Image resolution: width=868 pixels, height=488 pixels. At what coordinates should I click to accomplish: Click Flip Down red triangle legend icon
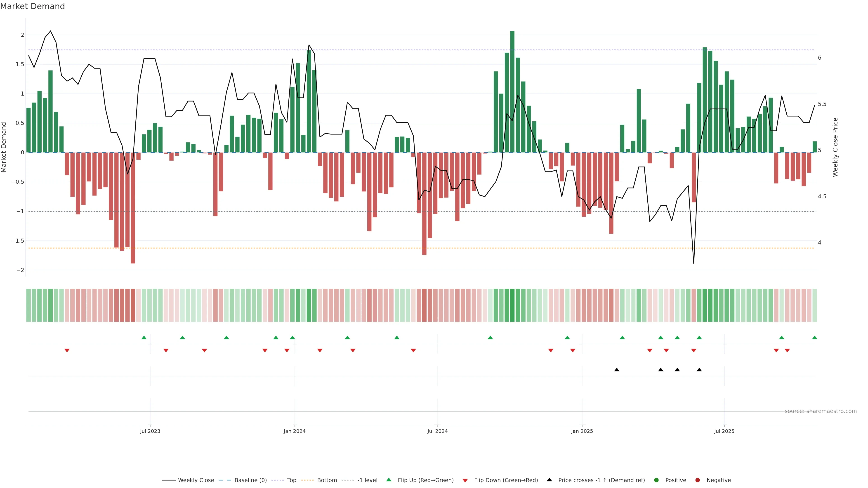pos(465,481)
